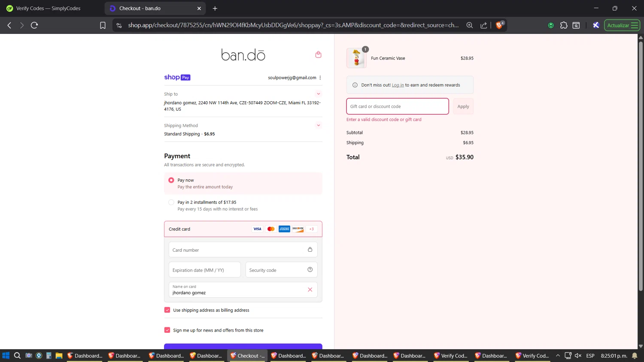Focus the Card number field
644x362 pixels.
pyautogui.click(x=243, y=250)
